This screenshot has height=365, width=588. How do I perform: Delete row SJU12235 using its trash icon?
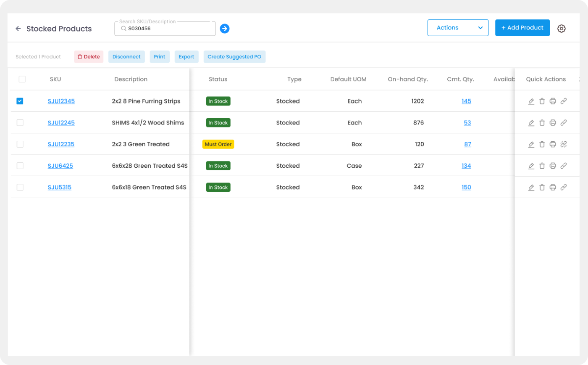click(x=542, y=144)
